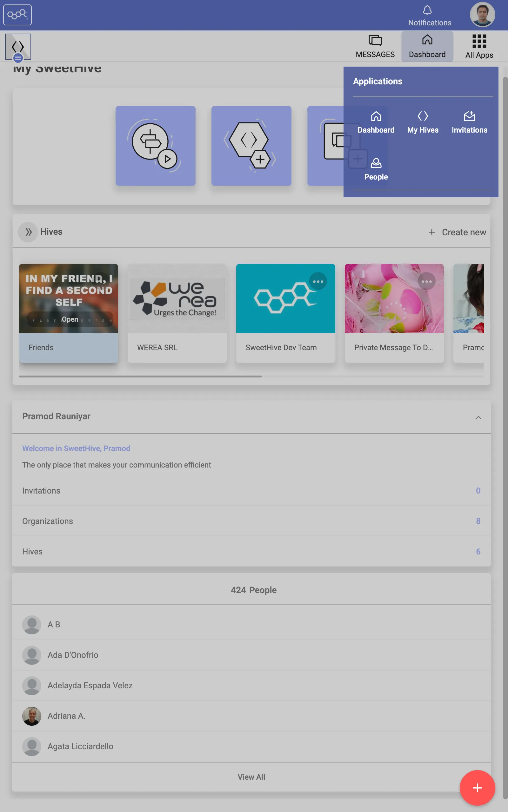
Task: Click the create new hive tile
Action: tap(251, 146)
